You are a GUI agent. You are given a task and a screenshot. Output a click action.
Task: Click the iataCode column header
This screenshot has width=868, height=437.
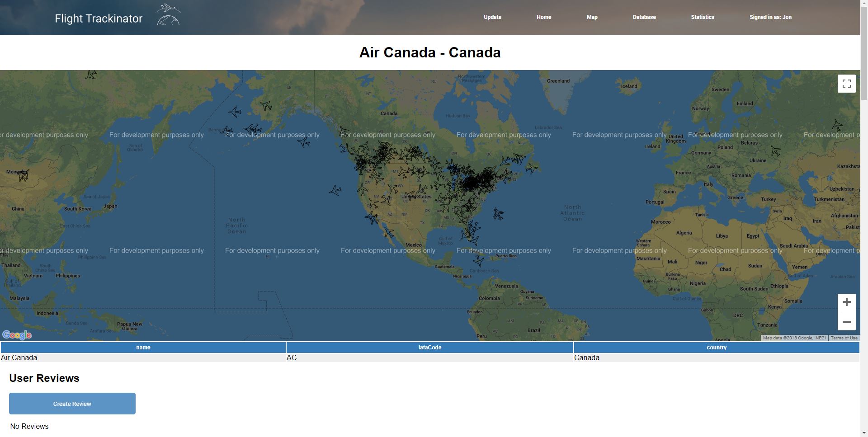coord(429,348)
